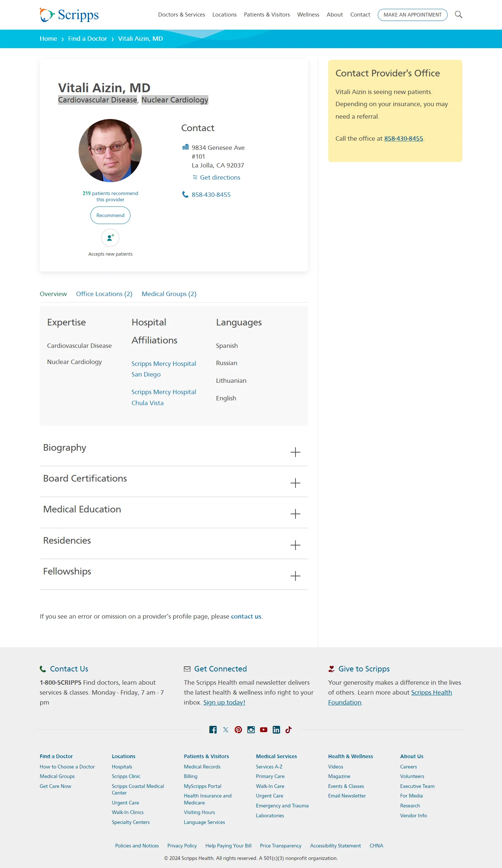
Task: Open the LinkedIn footer icon
Action: (276, 730)
